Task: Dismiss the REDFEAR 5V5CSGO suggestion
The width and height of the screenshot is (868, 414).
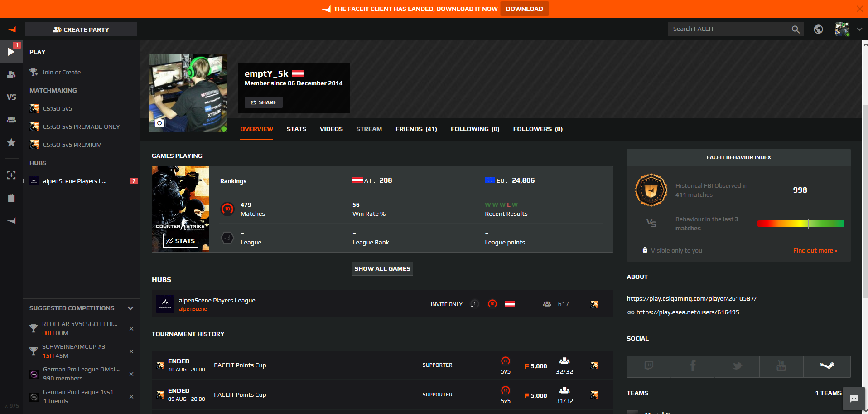Action: coord(131,329)
